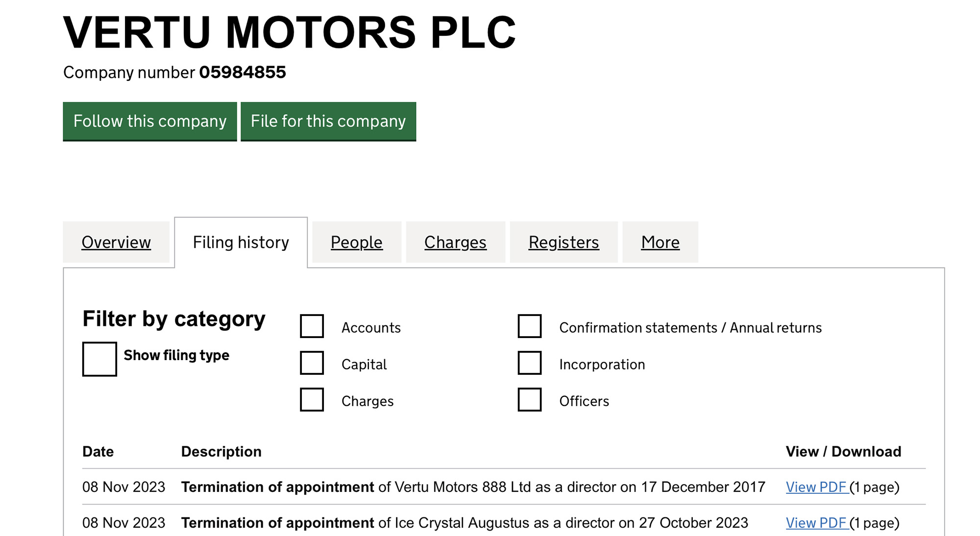Screen dimensions: 980x536
Task: Go to the People tab
Action: coord(356,242)
